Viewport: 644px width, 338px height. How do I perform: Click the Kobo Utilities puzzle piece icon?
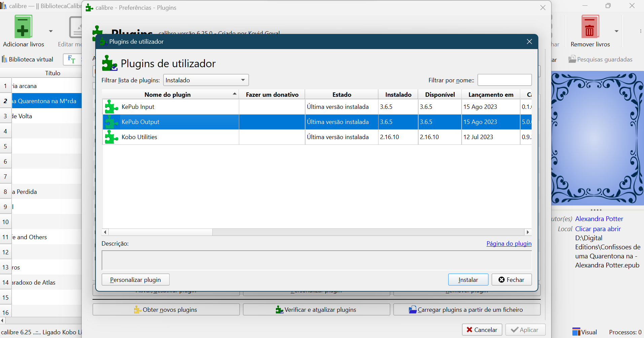(111, 137)
